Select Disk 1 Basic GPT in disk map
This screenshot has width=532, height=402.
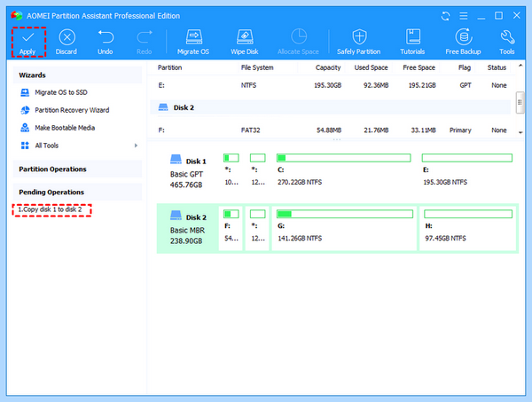point(188,171)
